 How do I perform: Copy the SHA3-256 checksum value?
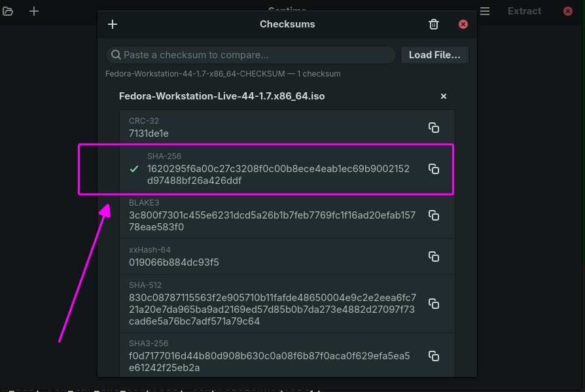point(434,356)
